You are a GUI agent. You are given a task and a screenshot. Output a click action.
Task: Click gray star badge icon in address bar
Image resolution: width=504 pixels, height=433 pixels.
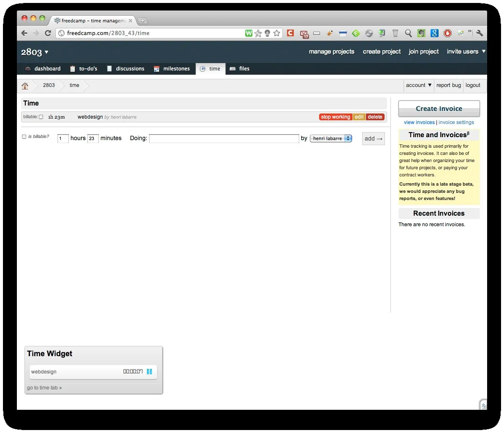coord(258,33)
